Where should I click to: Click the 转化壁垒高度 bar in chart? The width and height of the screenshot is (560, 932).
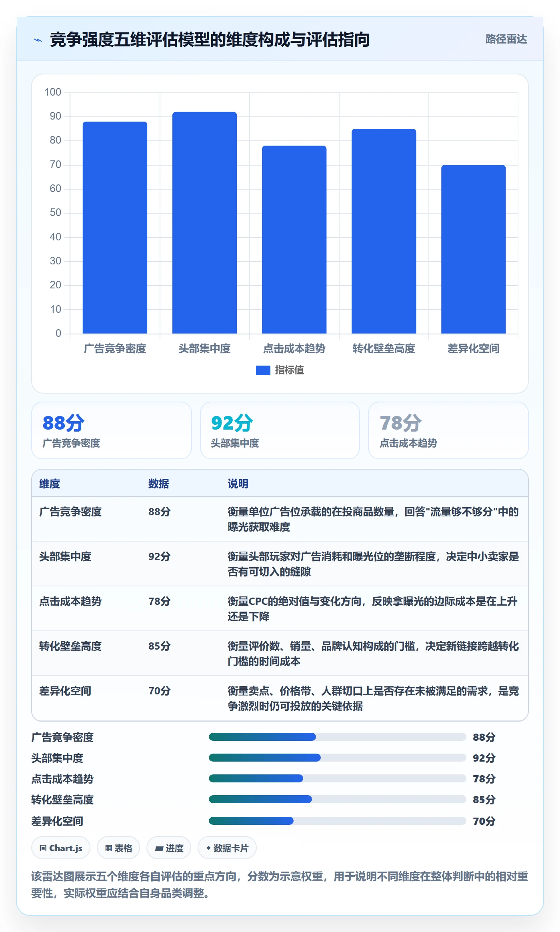point(384,231)
